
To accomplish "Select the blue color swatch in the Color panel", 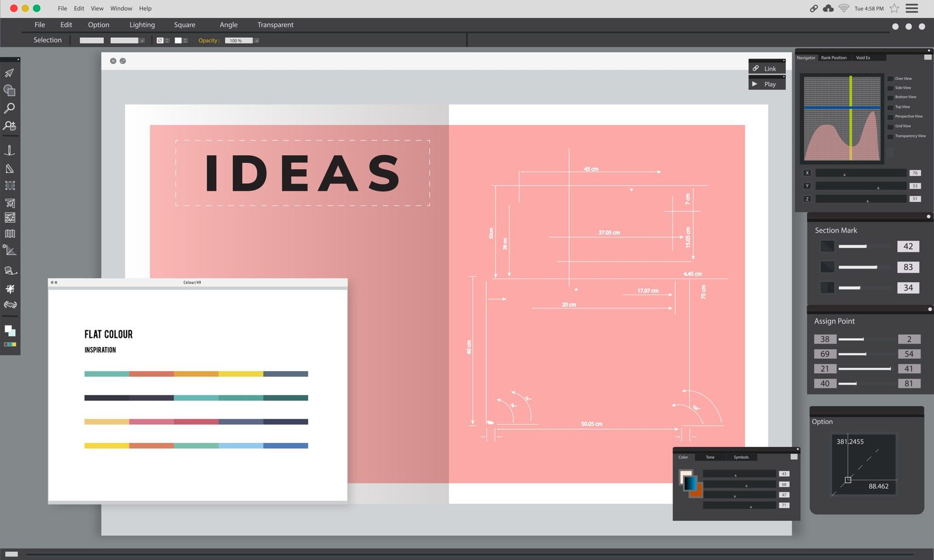I will pyautogui.click(x=690, y=484).
